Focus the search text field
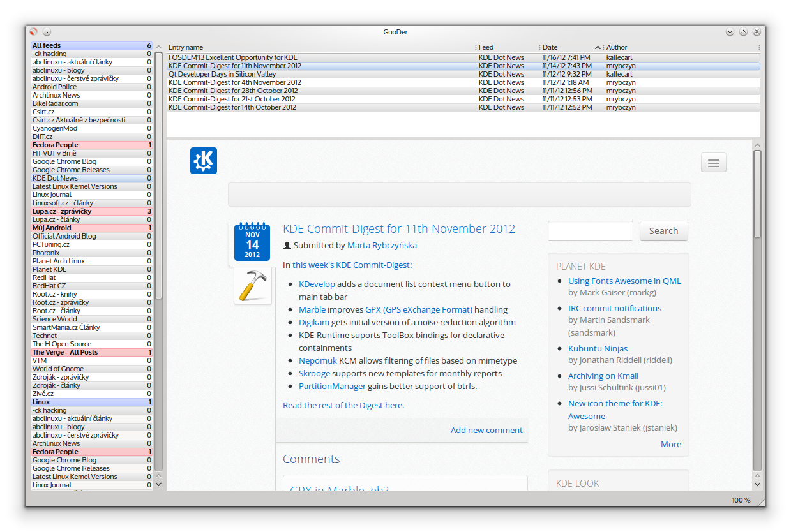791x532 pixels. tap(591, 231)
